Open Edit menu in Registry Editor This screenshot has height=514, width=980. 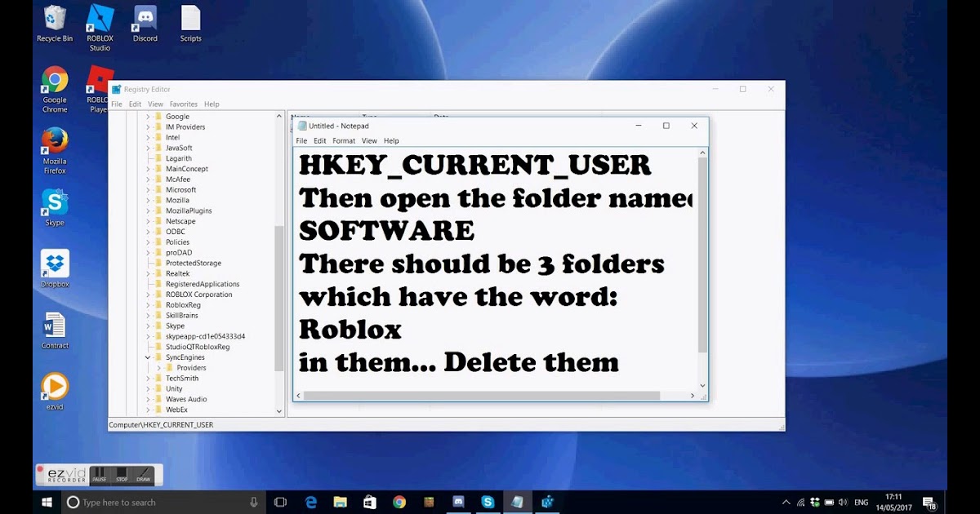point(135,104)
